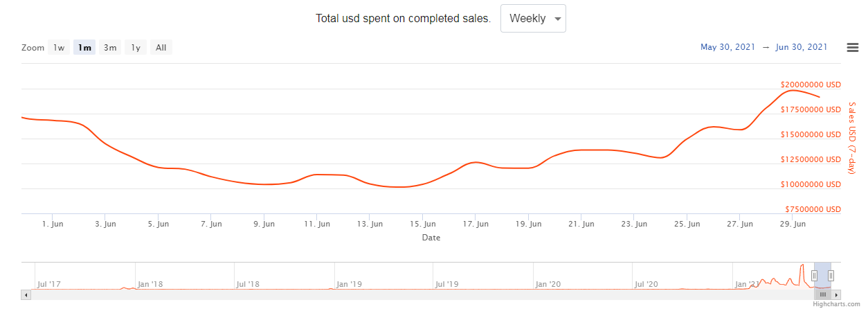The height and width of the screenshot is (309, 868).
Task: Click navigator timeline at Jan '20
Action: [548, 283]
